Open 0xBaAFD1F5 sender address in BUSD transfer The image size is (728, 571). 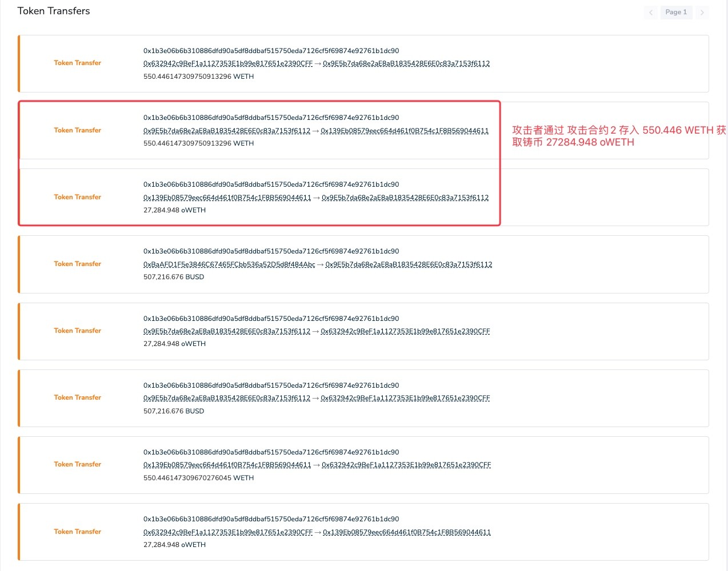[x=229, y=264]
